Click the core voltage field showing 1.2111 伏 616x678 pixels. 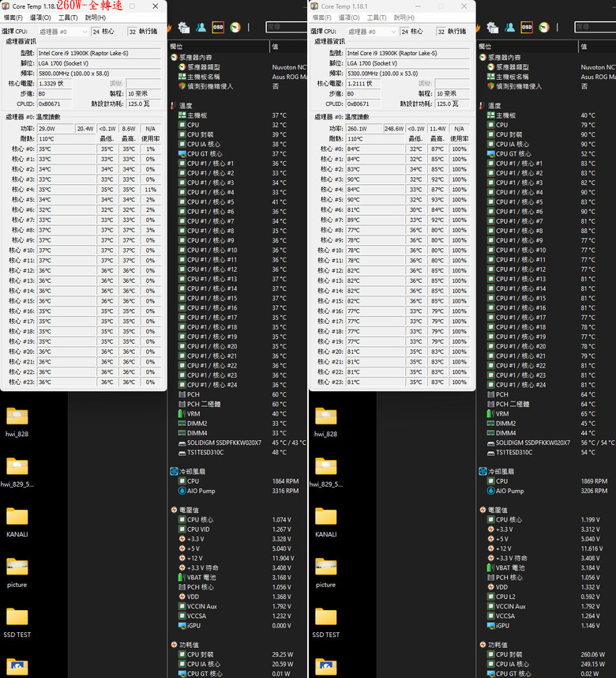362,84
